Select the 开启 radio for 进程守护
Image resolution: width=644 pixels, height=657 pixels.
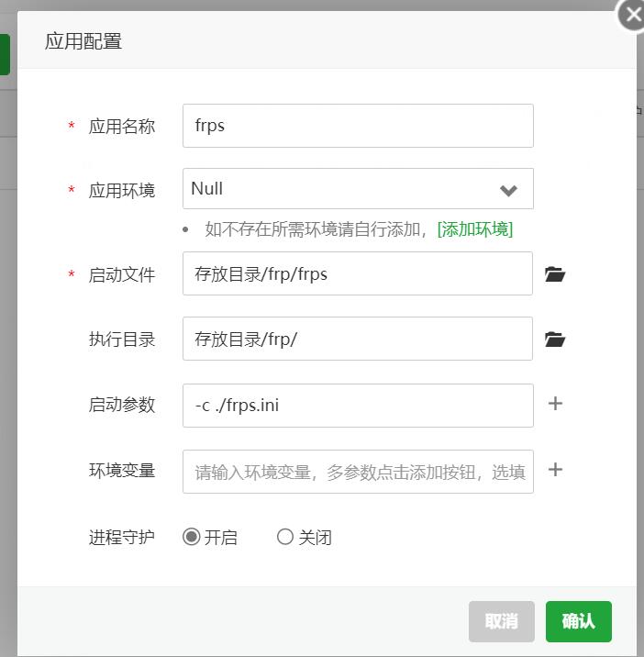tap(192, 537)
